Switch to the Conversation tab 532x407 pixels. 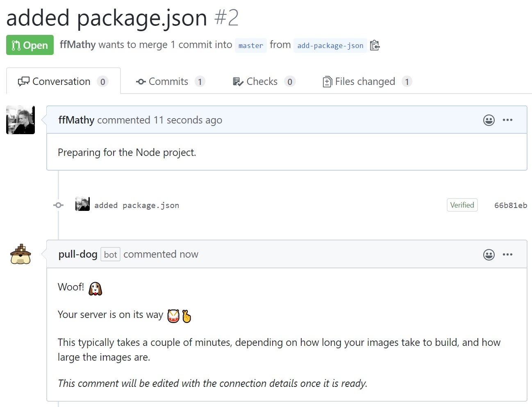[x=63, y=82]
